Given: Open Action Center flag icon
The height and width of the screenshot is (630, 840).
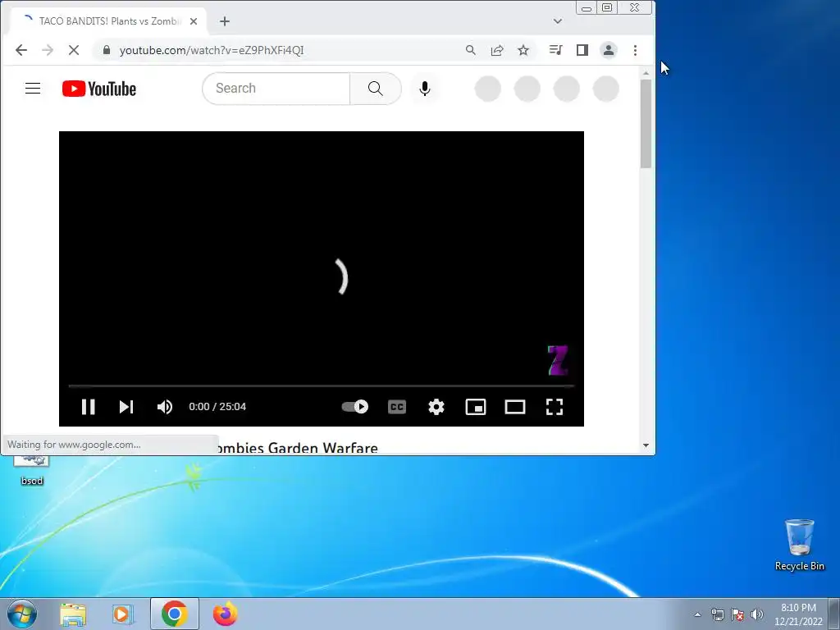Looking at the screenshot, I should click(x=737, y=614).
